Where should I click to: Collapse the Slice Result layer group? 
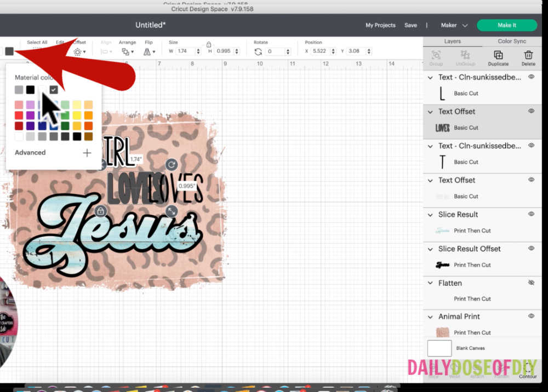[431, 214]
